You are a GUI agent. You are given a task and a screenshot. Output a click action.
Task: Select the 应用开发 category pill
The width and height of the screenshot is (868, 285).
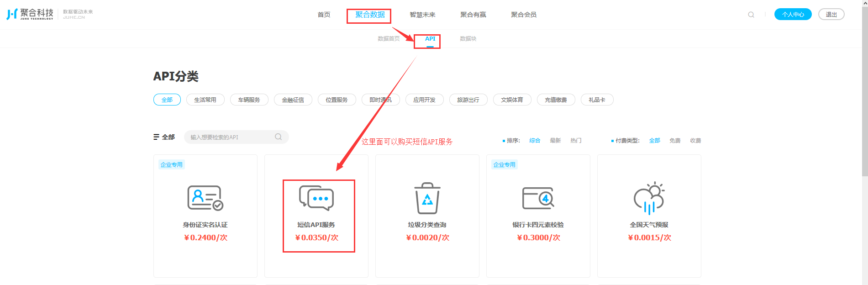(x=425, y=100)
